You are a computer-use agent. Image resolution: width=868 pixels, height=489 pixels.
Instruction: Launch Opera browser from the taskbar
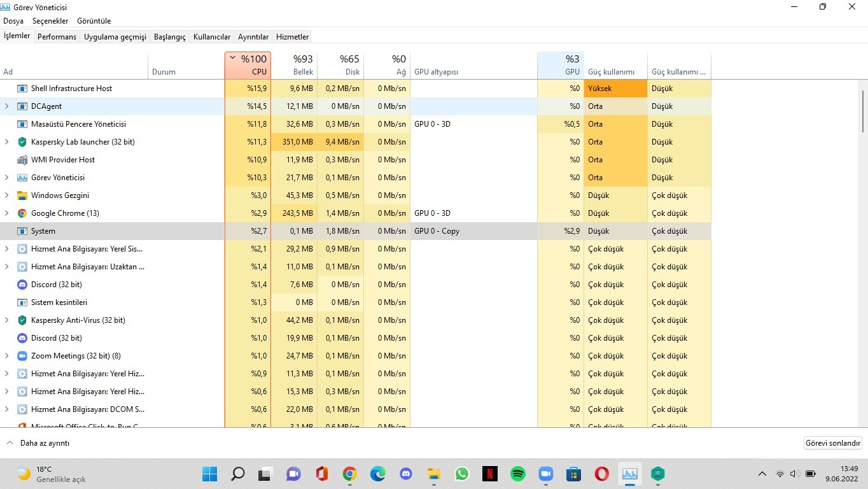pyautogui.click(x=601, y=474)
